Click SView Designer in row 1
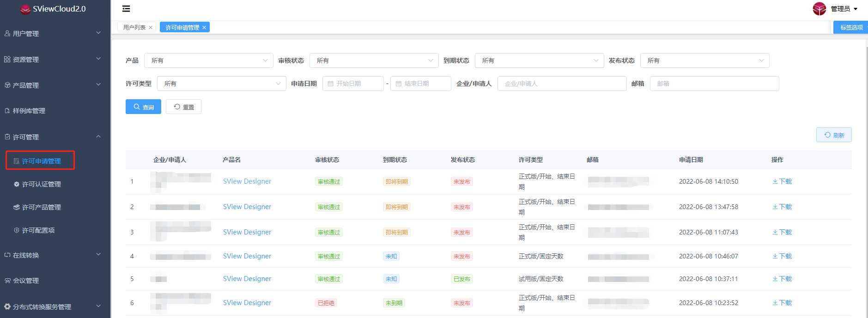Screen dimensions: 868x318 (247, 181)
